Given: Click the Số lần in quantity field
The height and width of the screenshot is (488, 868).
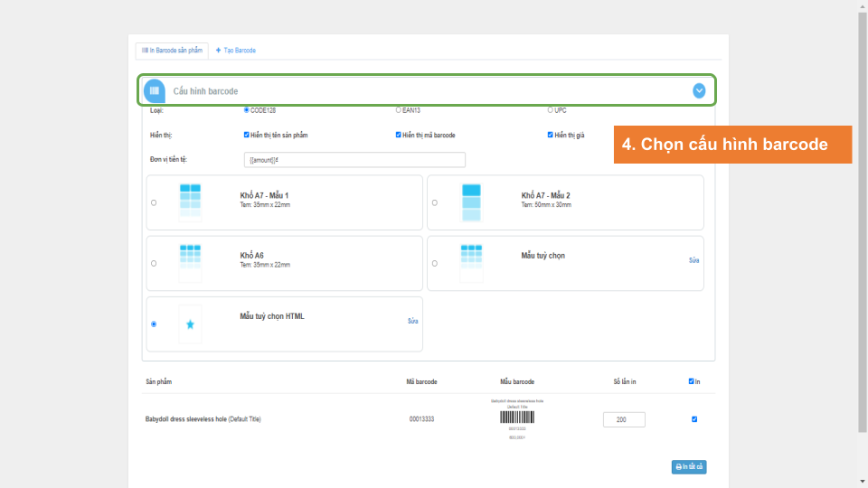Looking at the screenshot, I should (x=624, y=419).
